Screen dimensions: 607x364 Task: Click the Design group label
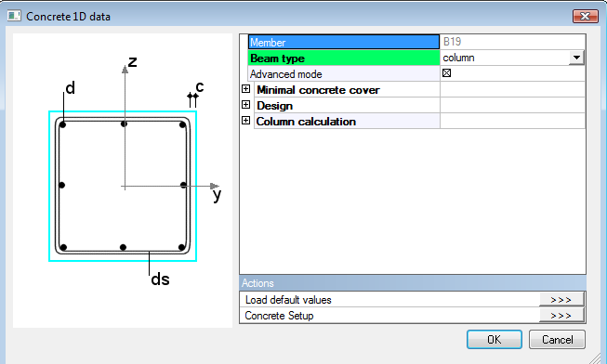click(274, 106)
